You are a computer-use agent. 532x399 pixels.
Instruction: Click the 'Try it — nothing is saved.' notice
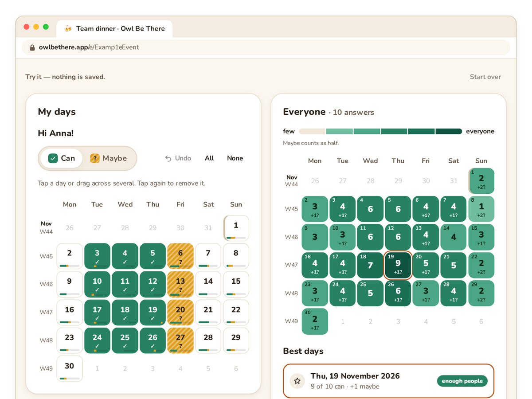point(65,77)
